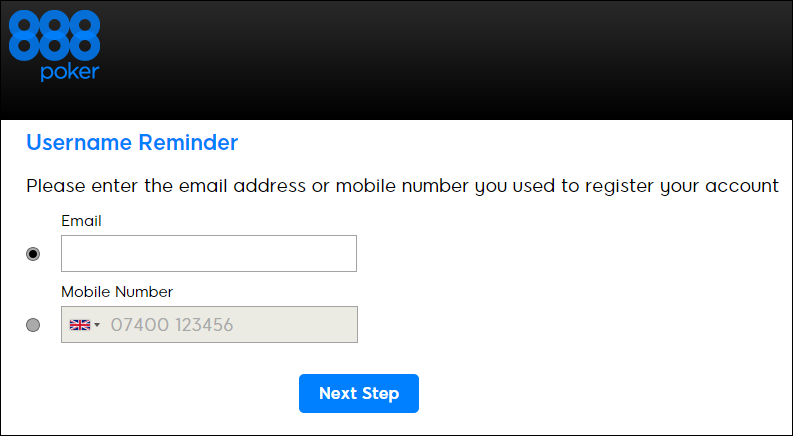Screen dimensions: 793x436
Task: Click the first 8 in the 888 logo
Action: coord(23,35)
